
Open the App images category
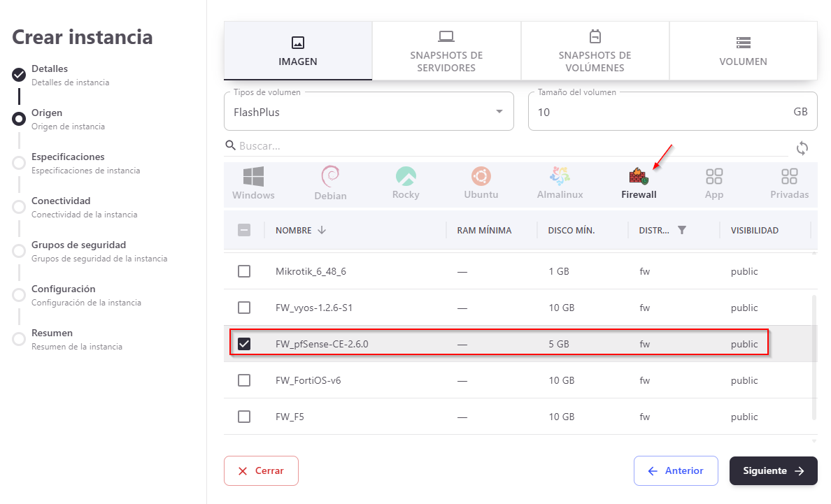(x=713, y=183)
